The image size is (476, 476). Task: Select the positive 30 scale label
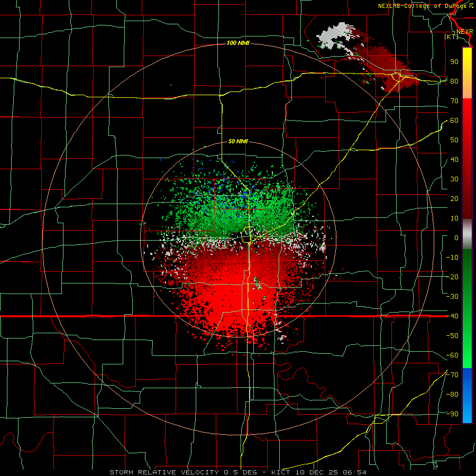454,179
